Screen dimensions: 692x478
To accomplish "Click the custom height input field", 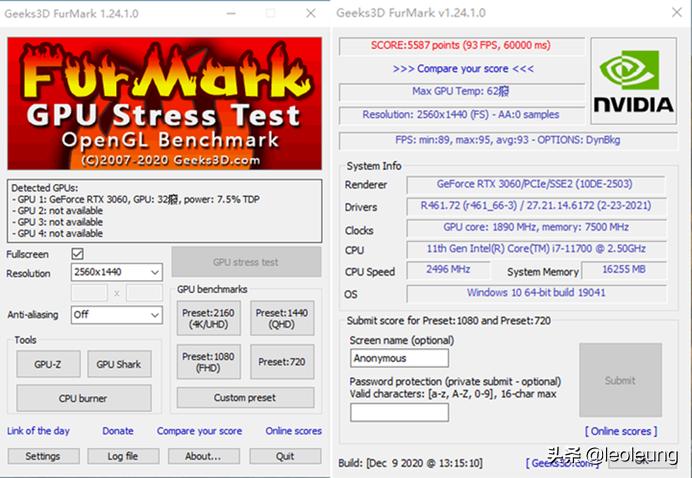I will (x=144, y=293).
